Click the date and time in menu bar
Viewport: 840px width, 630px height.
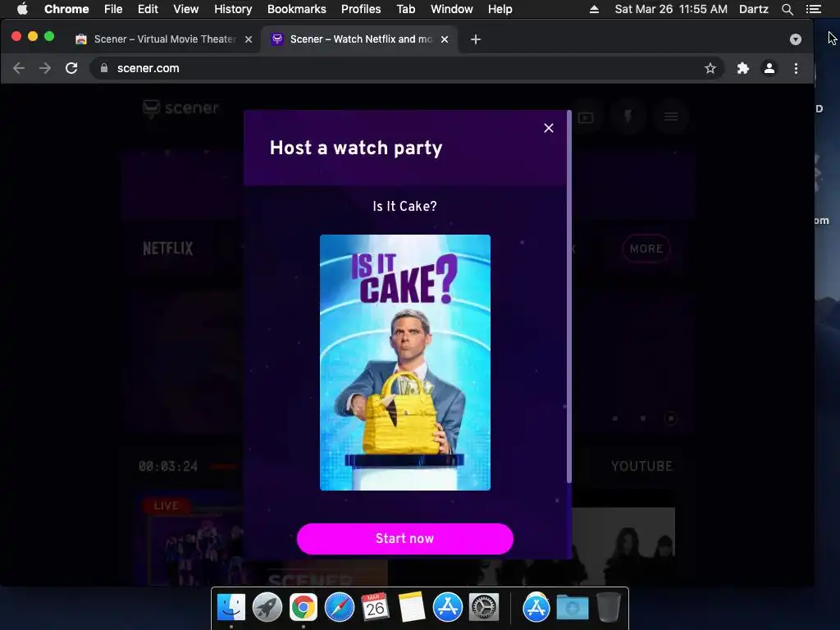(671, 9)
